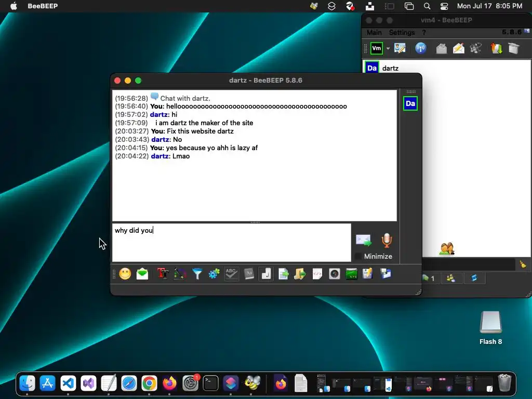Viewport: 532px width, 399px height.
Task: Open Control Center in the menu bar
Action: point(444,6)
